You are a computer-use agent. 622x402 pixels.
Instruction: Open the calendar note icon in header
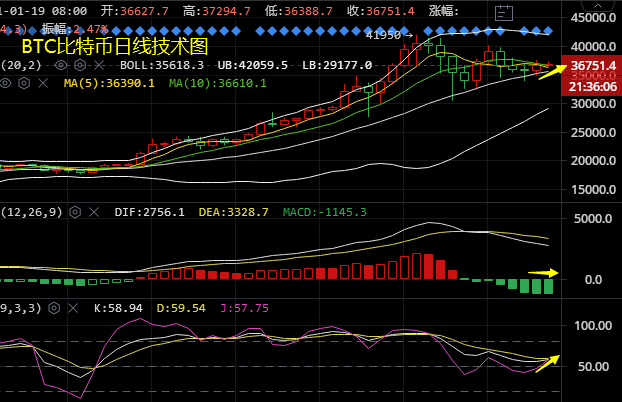click(x=504, y=13)
